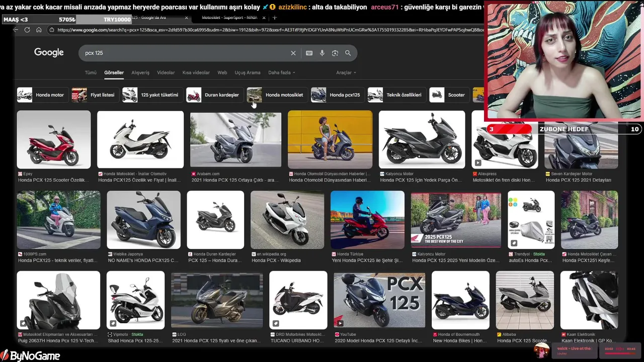Open Trendyol autoEs cover image

click(531, 220)
